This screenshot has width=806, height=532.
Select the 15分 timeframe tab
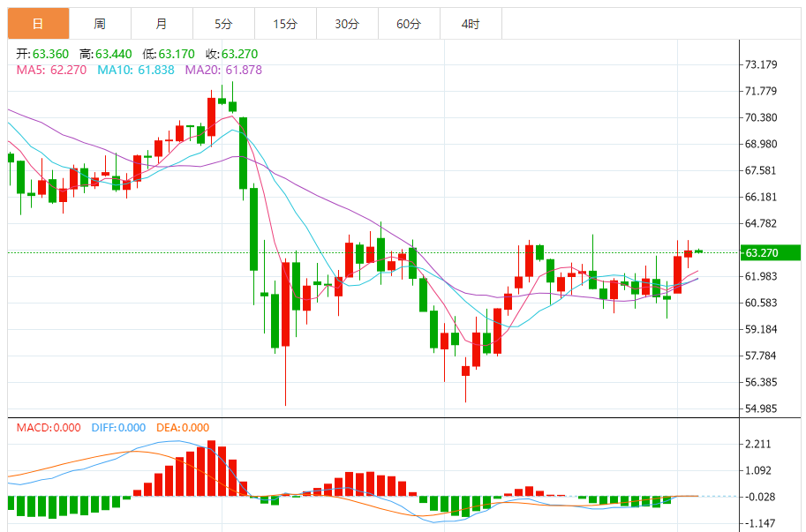[285, 24]
